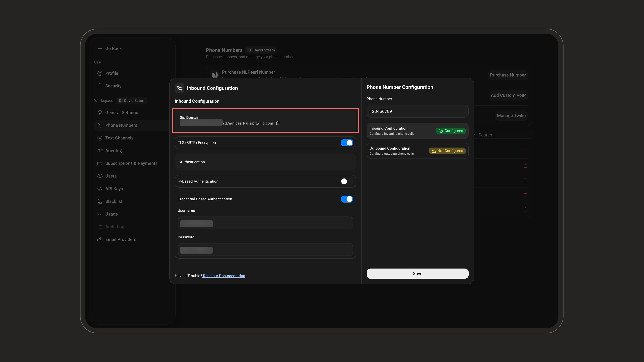
Task: Click the General Settings gear icon
Action: [100, 113]
